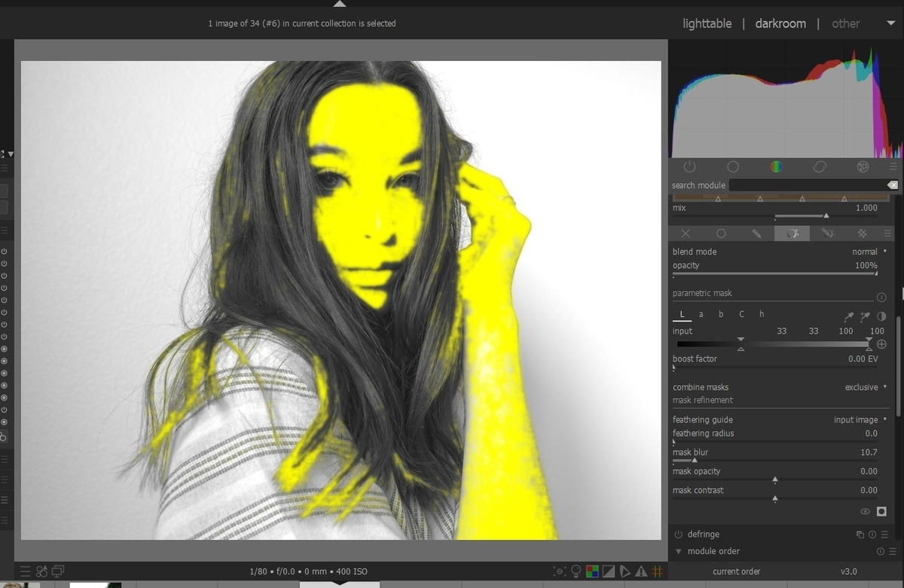Open the effects modules group
This screenshot has width=904, height=588.
[x=863, y=166]
